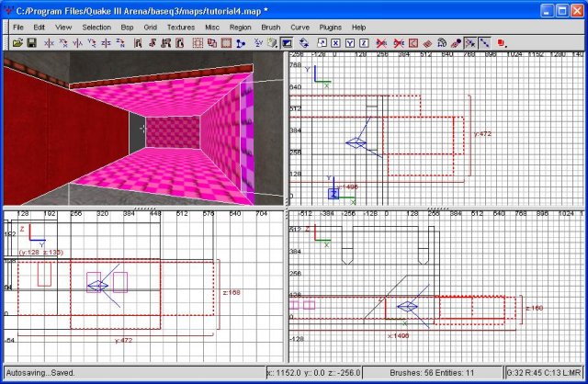Rotate selection around the Z axis
The height and width of the screenshot is (384, 588).
pos(120,43)
